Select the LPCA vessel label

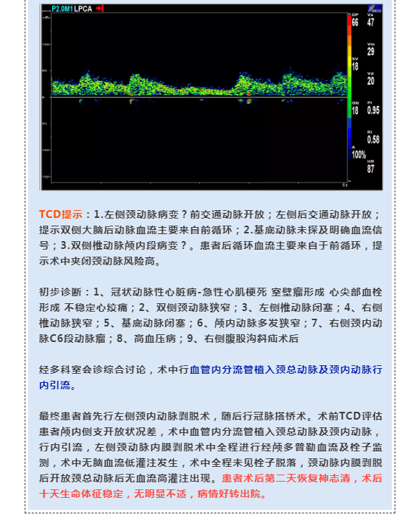[82, 8]
